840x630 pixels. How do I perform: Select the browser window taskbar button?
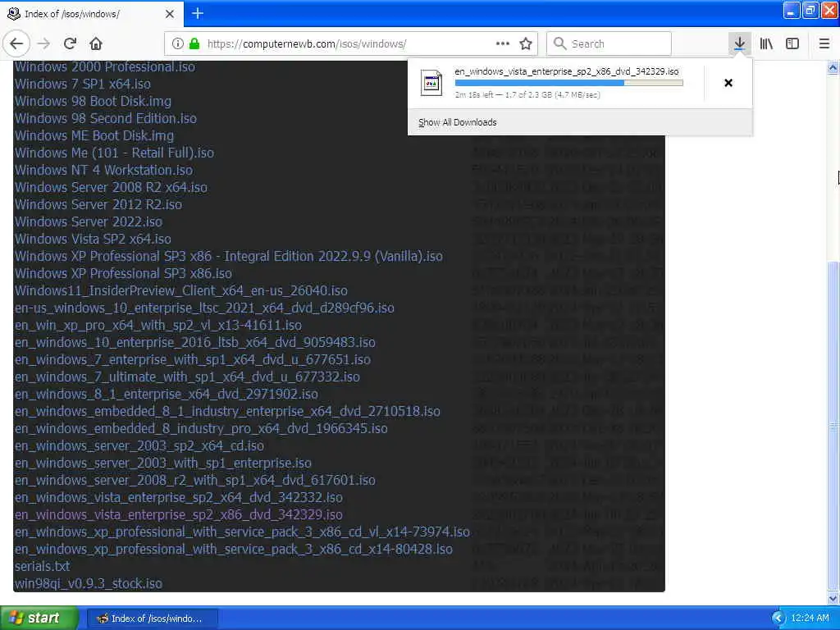(x=152, y=619)
